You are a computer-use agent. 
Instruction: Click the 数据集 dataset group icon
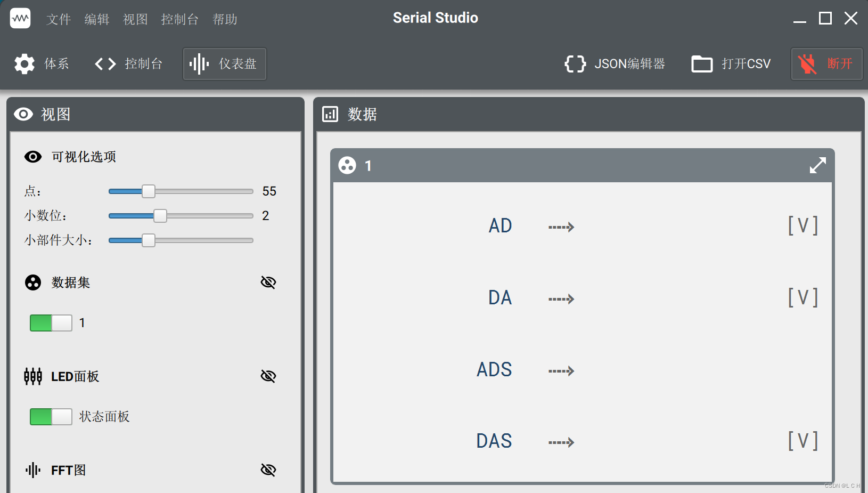pos(33,282)
